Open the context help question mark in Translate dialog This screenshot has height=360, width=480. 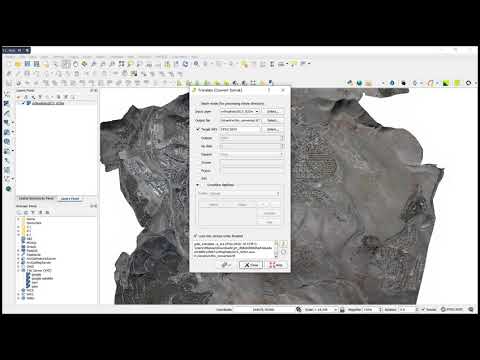tap(269, 90)
